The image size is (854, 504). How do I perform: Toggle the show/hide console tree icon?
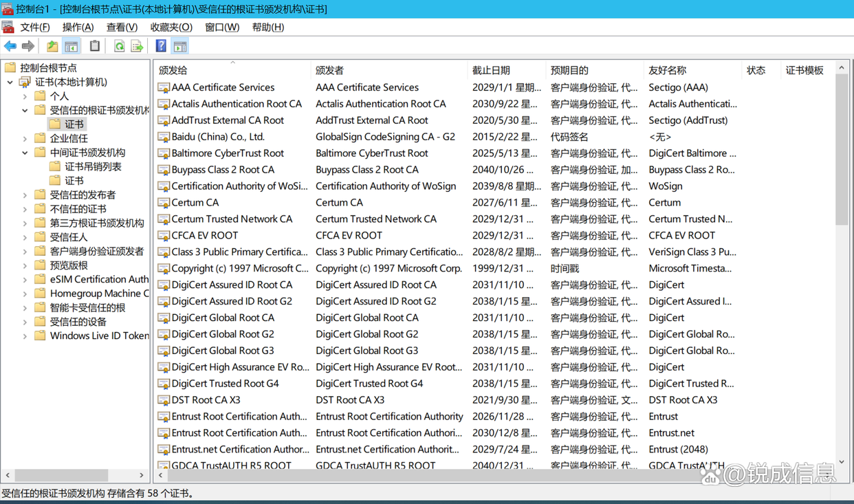(71, 46)
